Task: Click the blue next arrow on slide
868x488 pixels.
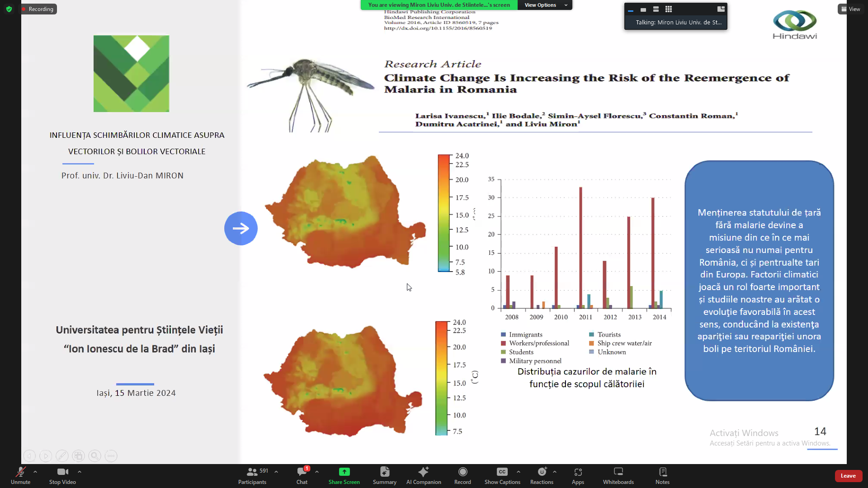Action: pyautogui.click(x=241, y=228)
